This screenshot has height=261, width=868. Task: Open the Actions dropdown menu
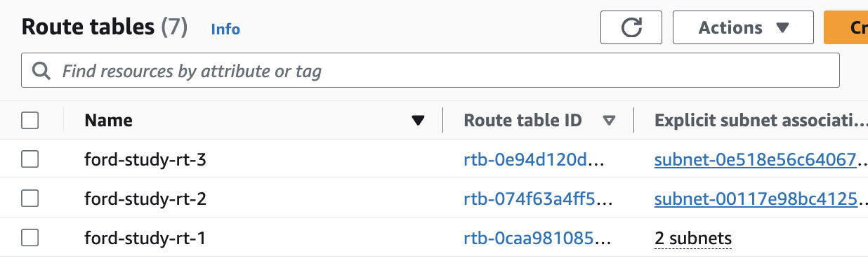tap(743, 27)
